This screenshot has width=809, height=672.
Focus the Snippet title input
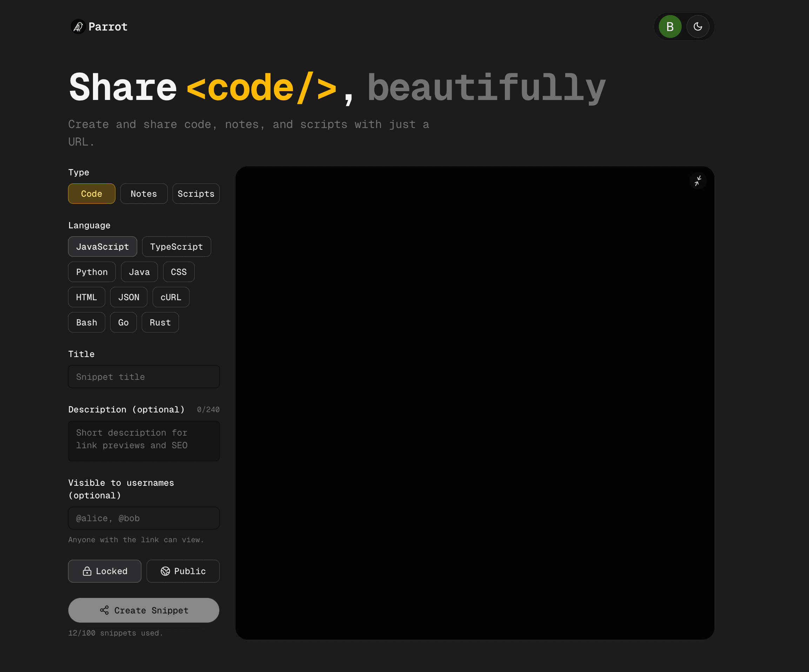(144, 377)
